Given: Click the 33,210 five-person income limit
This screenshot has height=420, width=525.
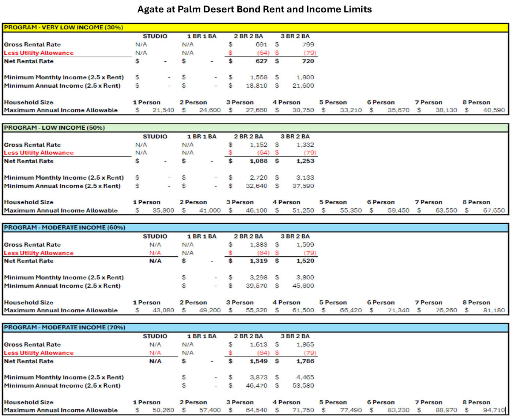Looking at the screenshot, I should [x=351, y=110].
